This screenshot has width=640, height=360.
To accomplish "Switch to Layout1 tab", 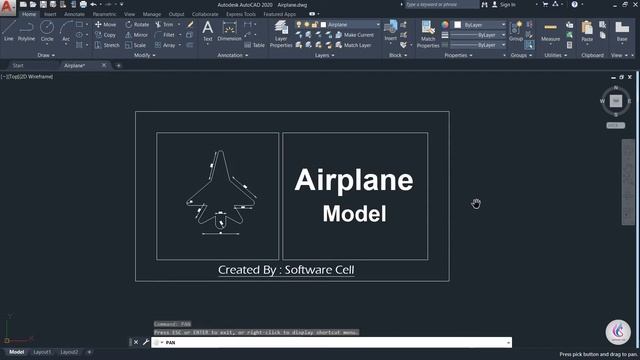I will pyautogui.click(x=42, y=352).
